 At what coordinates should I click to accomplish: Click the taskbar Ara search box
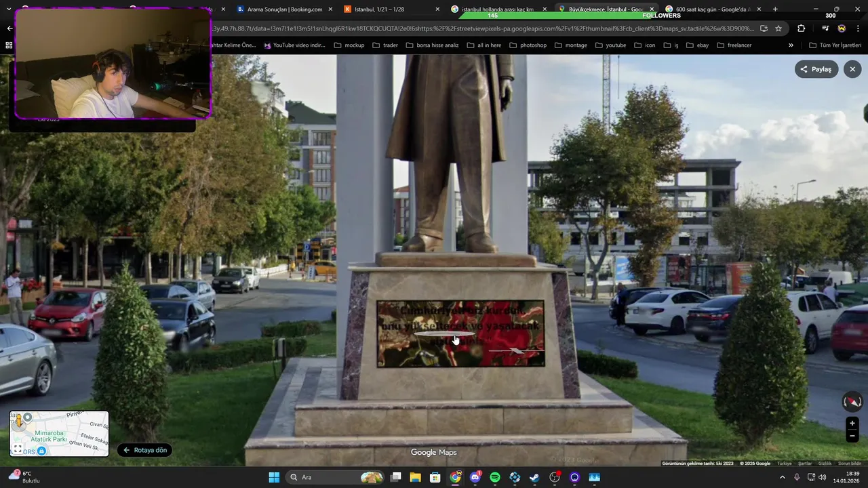click(x=335, y=477)
